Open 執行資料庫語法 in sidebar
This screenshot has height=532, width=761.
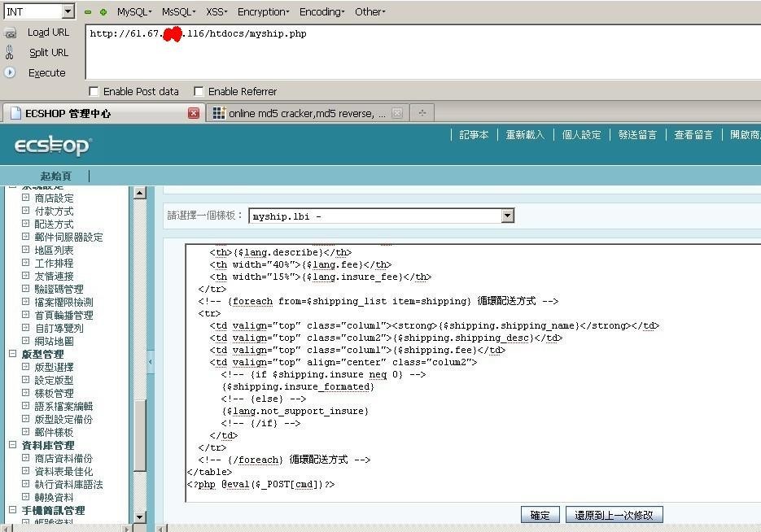click(x=68, y=485)
